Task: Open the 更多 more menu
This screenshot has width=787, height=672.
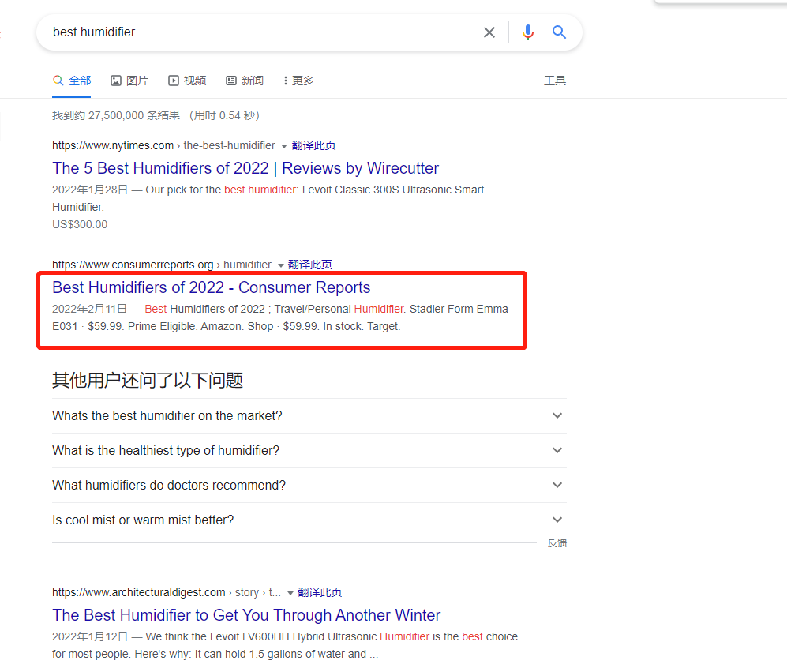Action: click(298, 81)
